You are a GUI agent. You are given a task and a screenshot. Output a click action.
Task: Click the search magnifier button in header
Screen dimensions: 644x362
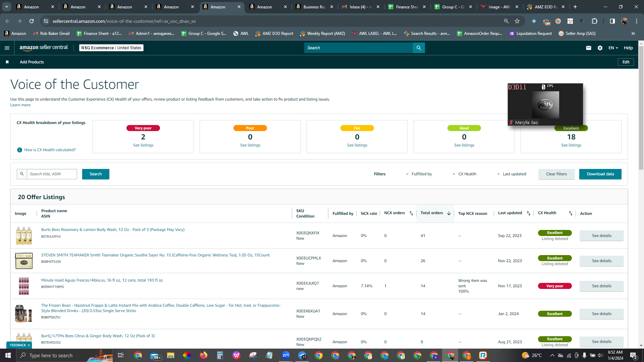419,48
